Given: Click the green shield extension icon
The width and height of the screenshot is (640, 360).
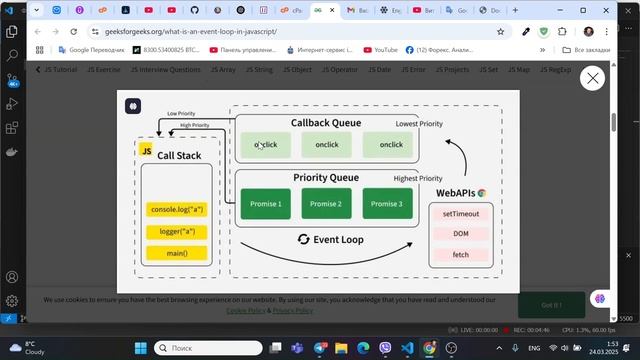Looking at the screenshot, I should click(544, 31).
